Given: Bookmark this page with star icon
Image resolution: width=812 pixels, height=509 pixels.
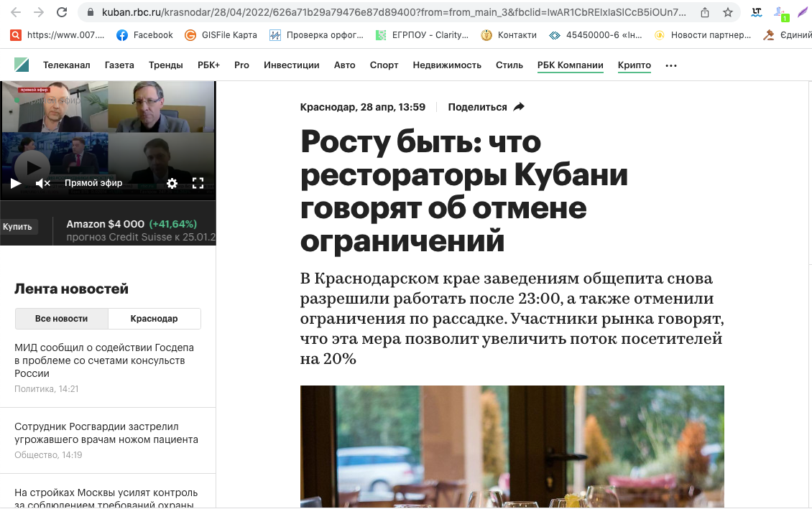Looking at the screenshot, I should click(x=728, y=12).
